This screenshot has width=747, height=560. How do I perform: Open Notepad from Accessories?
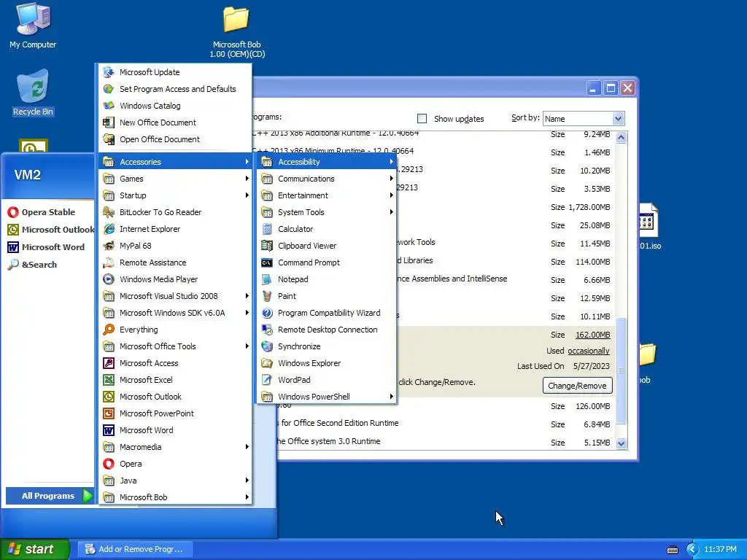point(327,279)
